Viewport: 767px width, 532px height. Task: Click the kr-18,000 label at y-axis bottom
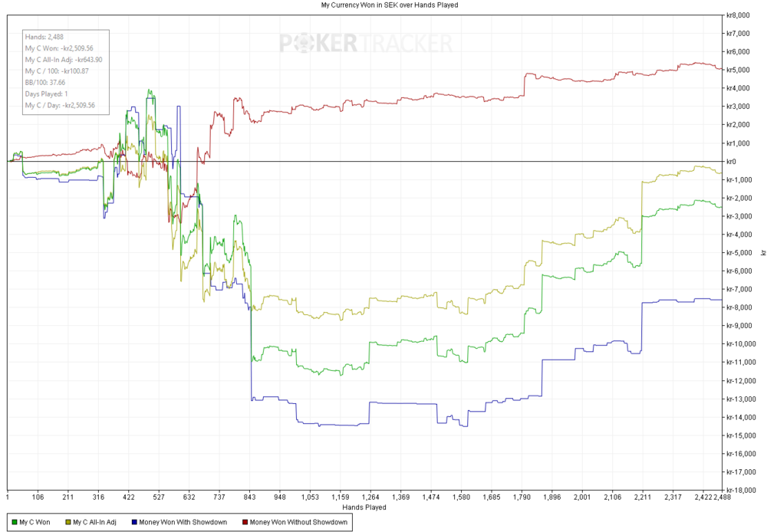[x=739, y=491]
